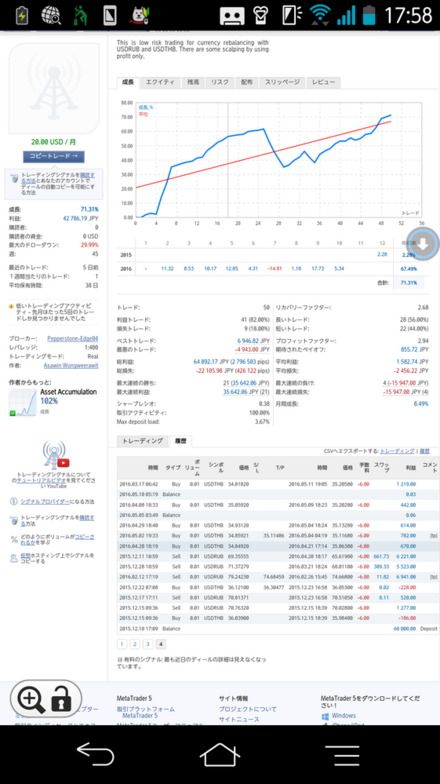Tap the 利益 column header
Viewport: 440px width, 784px height.
click(x=410, y=468)
